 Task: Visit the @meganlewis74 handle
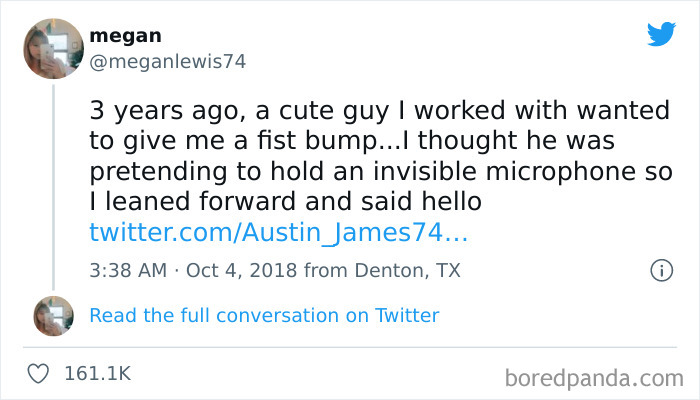coord(167,61)
